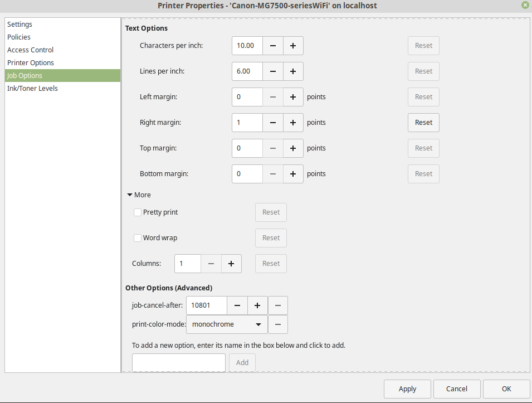
Task: Remove the job-cancel-after option
Action: 278,305
